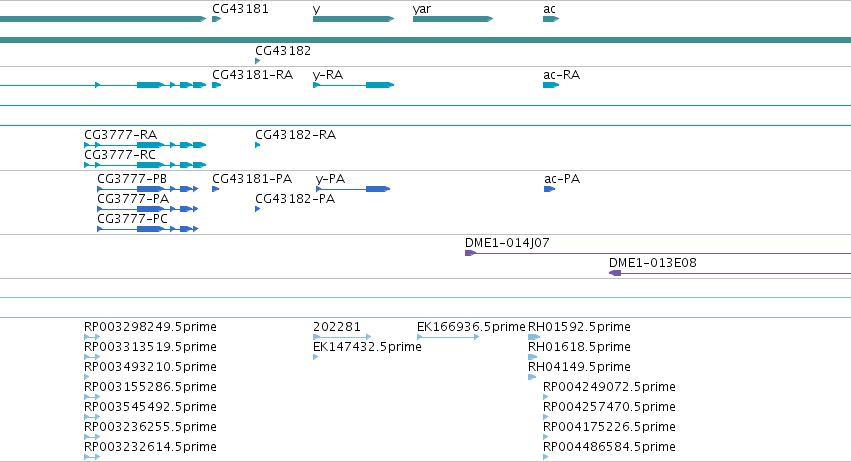Select EST RH01592.5prime
Screen dimensions: 851x462
[x=579, y=327]
